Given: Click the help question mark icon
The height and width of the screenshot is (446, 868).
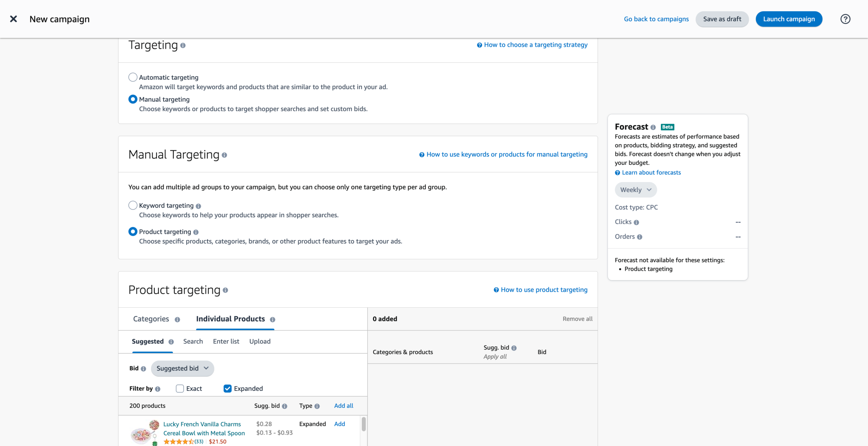Looking at the screenshot, I should [x=845, y=19].
